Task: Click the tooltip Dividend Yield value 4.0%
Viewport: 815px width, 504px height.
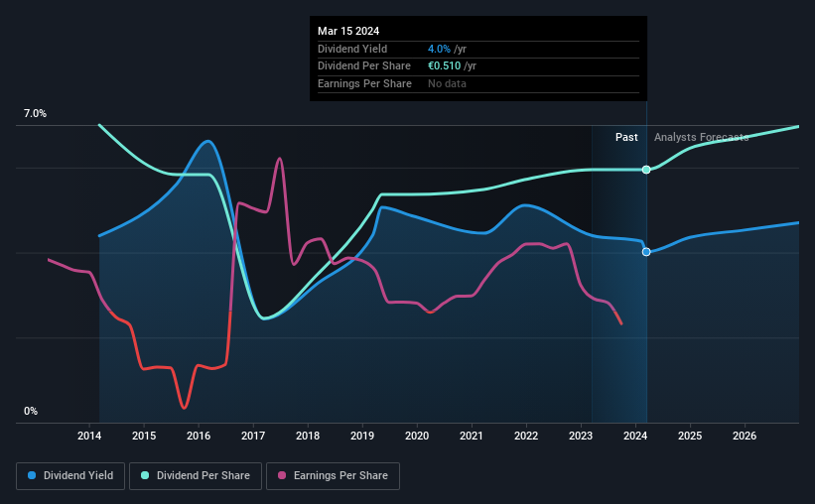Action: 439,49
